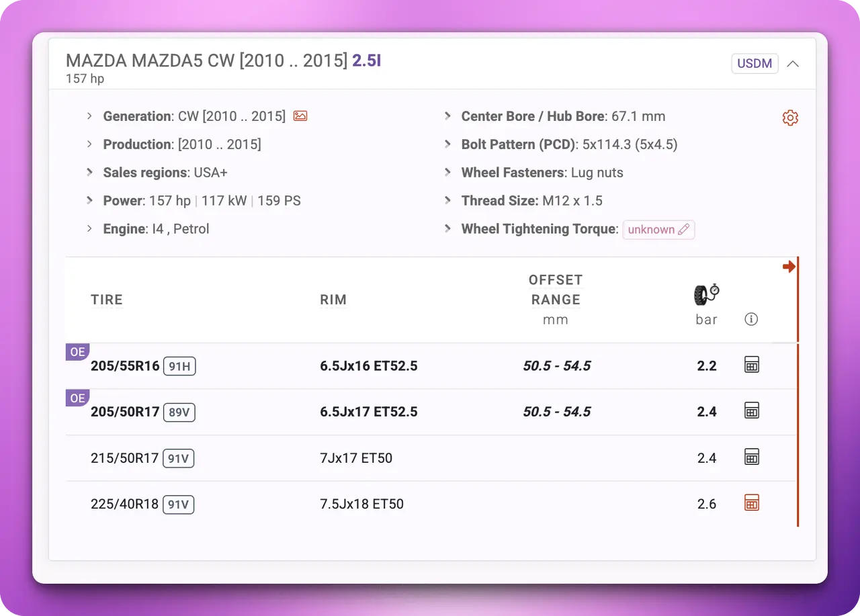Click rim size 6.5Jx17 ET52.5
This screenshot has width=860, height=616.
(369, 412)
